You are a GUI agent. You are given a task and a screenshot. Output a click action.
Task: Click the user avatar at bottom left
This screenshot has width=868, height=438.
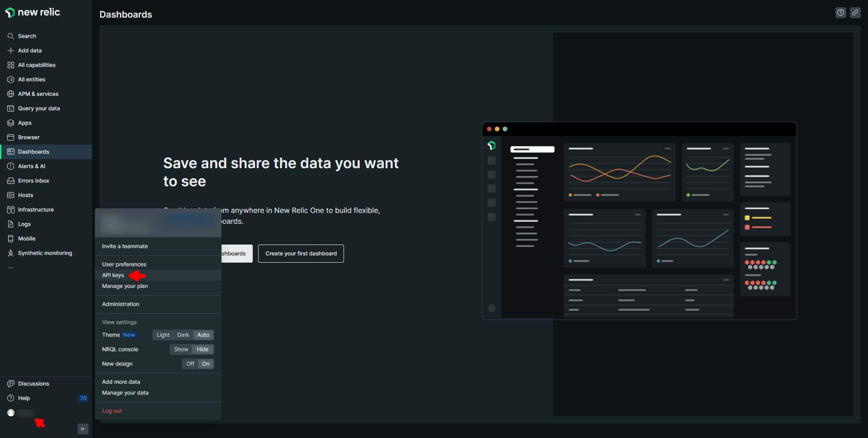(x=11, y=413)
